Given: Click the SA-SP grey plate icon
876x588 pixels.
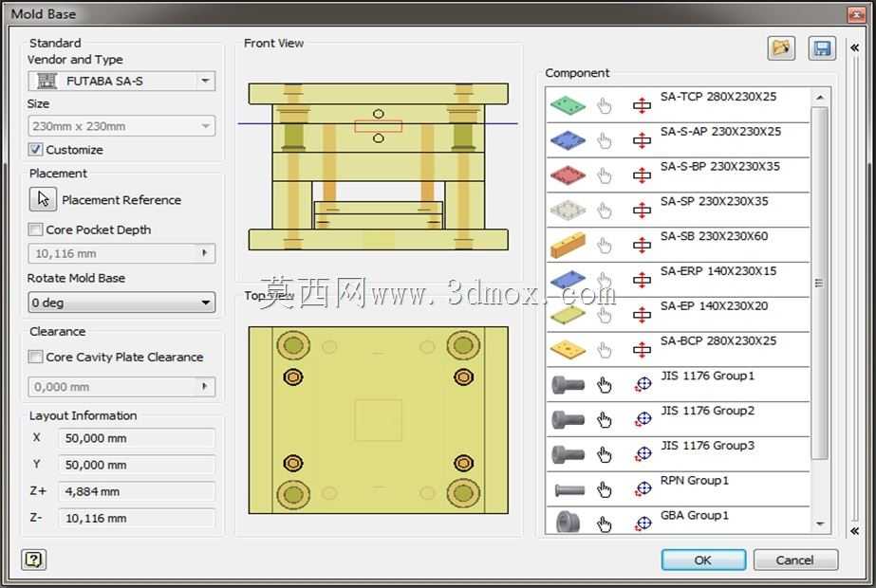Looking at the screenshot, I should [568, 210].
